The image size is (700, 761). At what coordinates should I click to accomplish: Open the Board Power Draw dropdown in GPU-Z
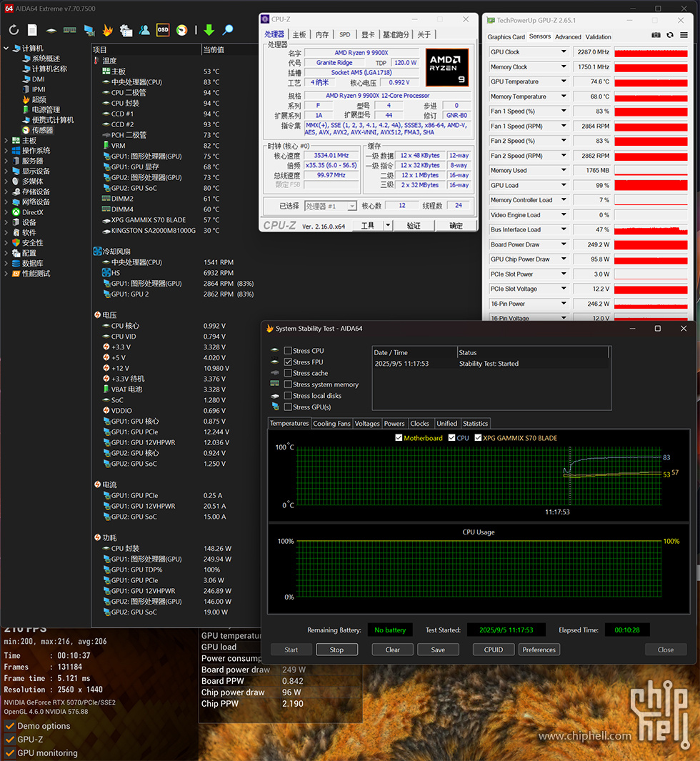point(564,244)
